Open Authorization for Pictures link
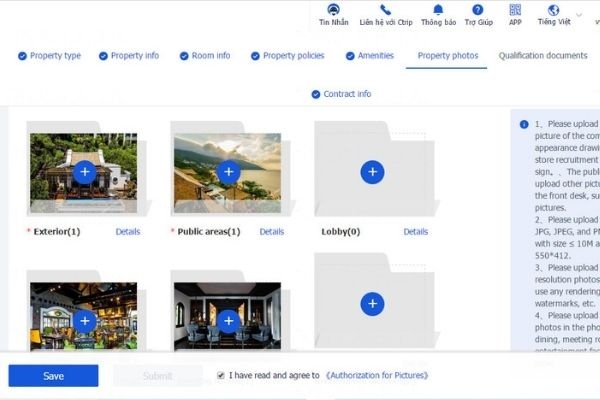600x400 pixels. coord(377,376)
